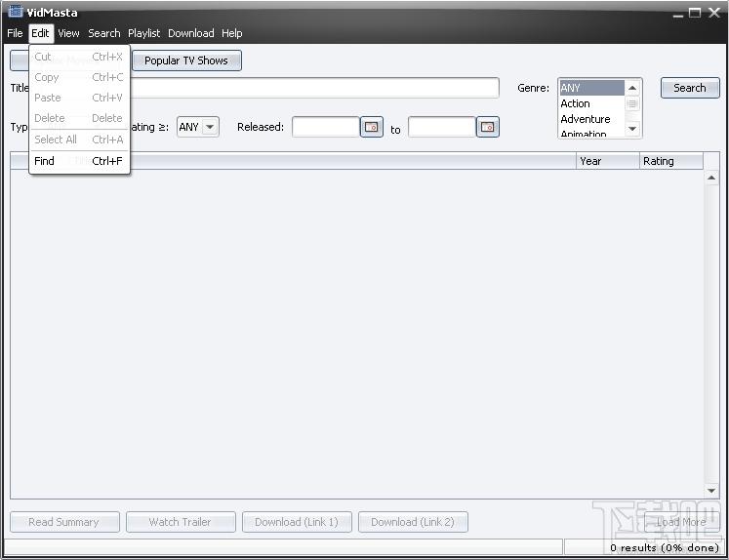Click the Search button beside Genre
This screenshot has width=729, height=560.
click(690, 88)
